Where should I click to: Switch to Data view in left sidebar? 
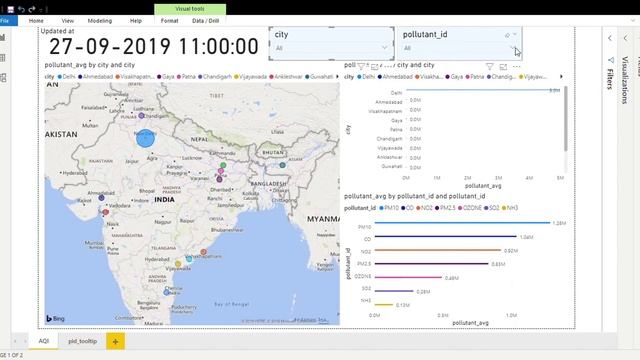(x=3, y=58)
